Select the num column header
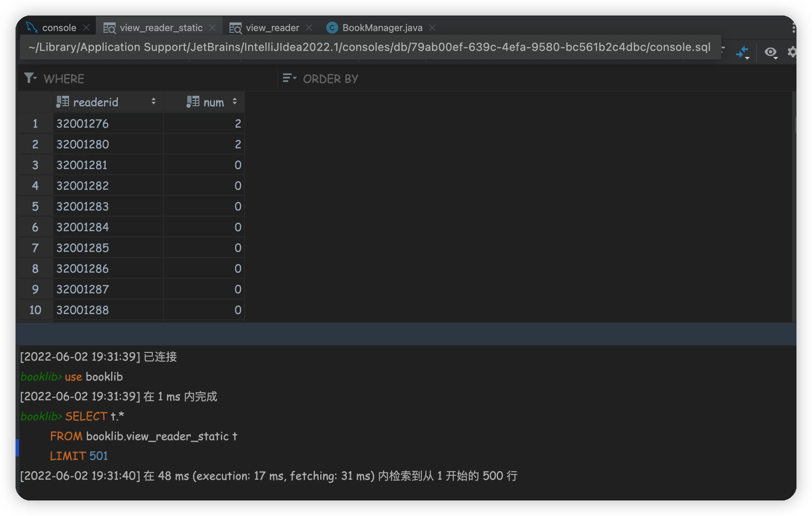The image size is (812, 516). coord(204,102)
